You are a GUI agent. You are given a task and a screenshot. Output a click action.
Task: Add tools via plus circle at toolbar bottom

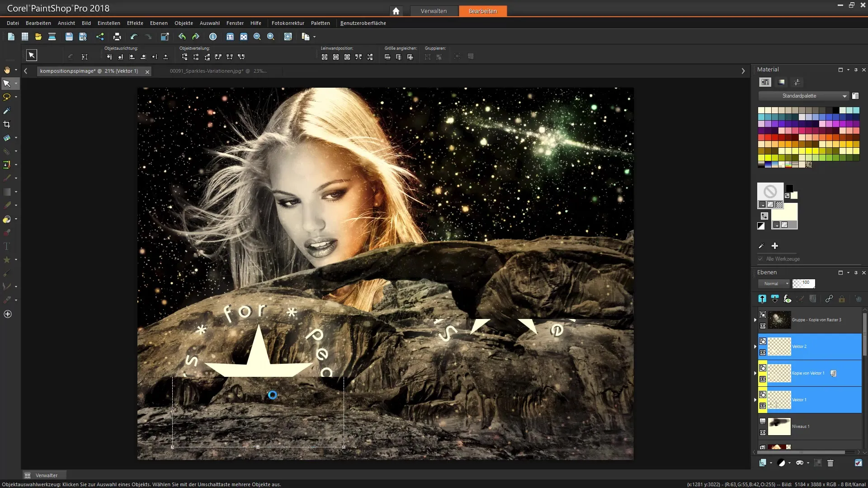click(x=8, y=314)
